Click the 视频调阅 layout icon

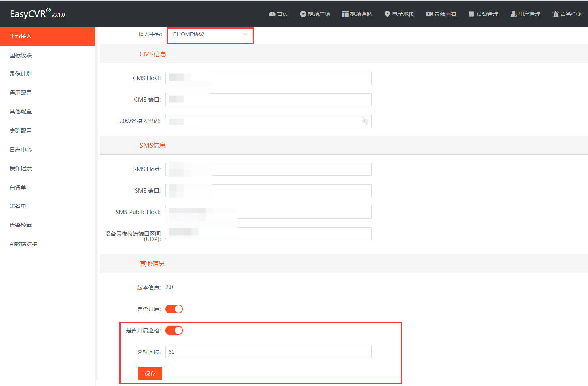click(x=345, y=14)
